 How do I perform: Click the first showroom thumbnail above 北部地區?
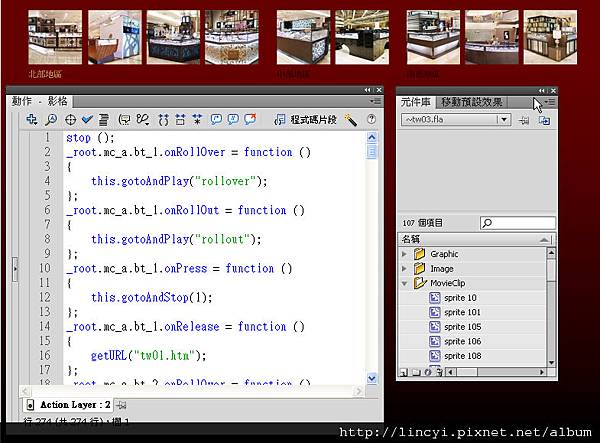[x=55, y=37]
